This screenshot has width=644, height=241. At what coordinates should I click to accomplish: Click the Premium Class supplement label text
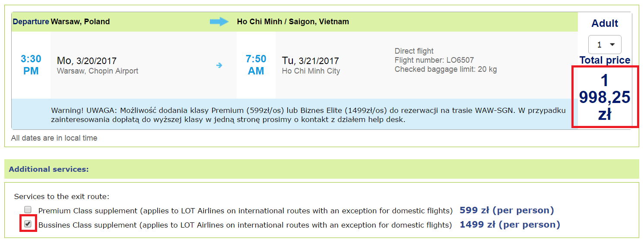pos(245,211)
